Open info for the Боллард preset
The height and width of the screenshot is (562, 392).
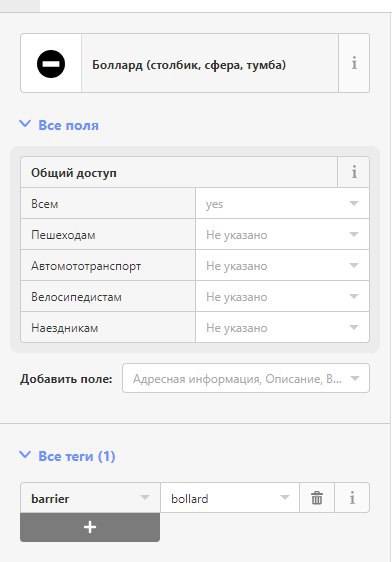[354, 63]
